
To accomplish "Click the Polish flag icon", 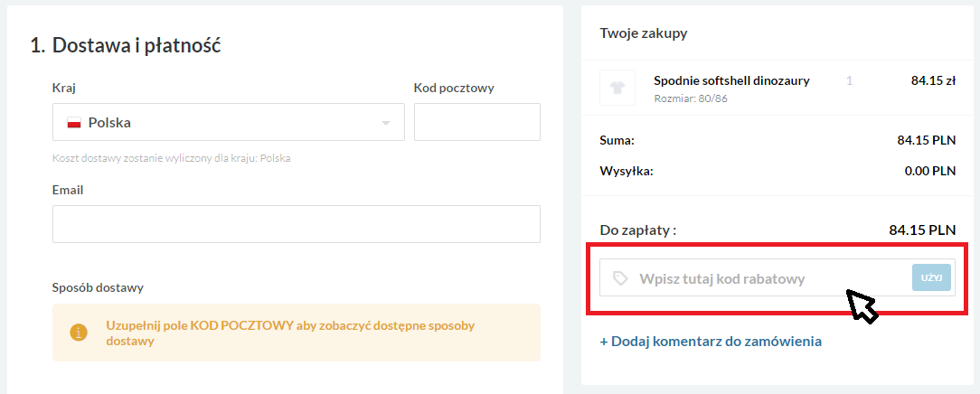I will [74, 123].
